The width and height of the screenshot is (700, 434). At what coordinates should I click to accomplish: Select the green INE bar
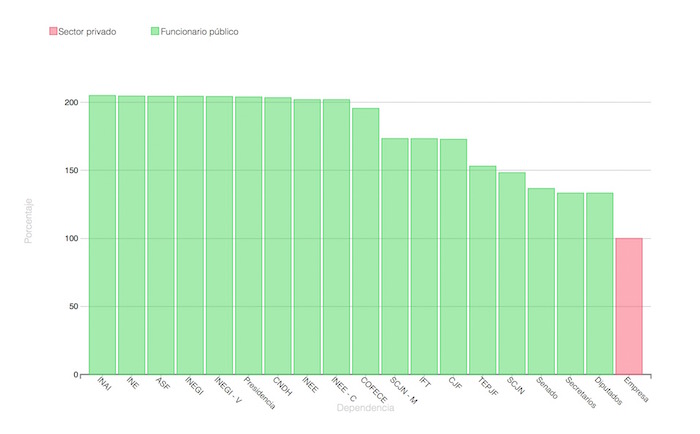point(131,235)
